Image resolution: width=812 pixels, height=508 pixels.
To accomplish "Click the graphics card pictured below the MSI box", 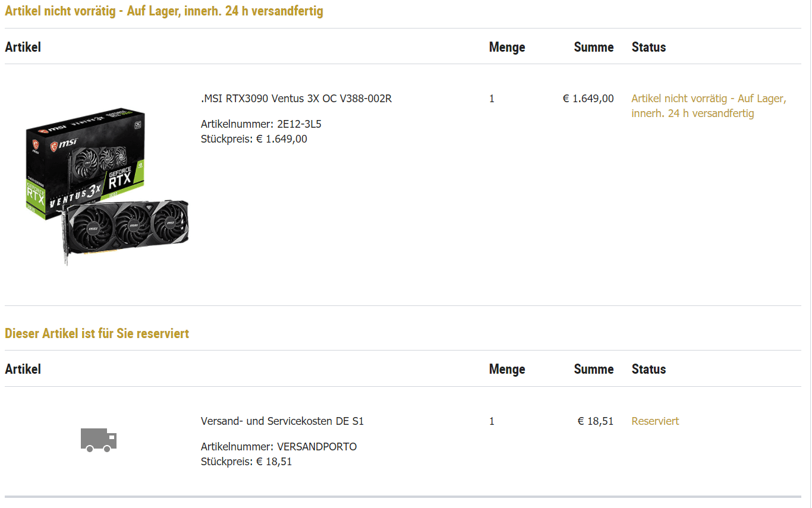I will pyautogui.click(x=126, y=231).
